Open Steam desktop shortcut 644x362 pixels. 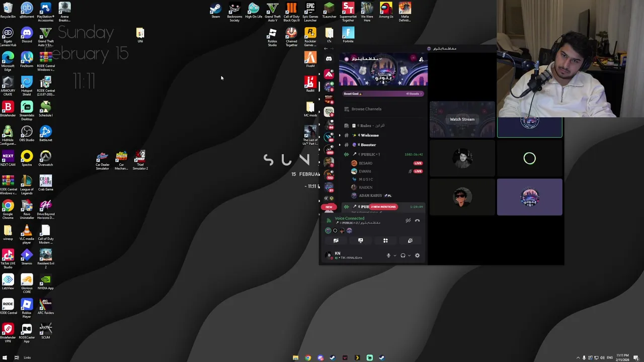click(x=215, y=11)
